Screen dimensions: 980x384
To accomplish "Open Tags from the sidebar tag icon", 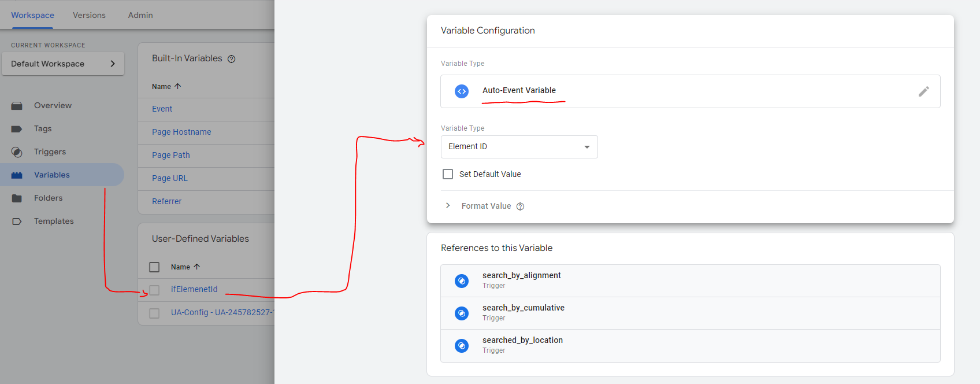I will (x=17, y=129).
